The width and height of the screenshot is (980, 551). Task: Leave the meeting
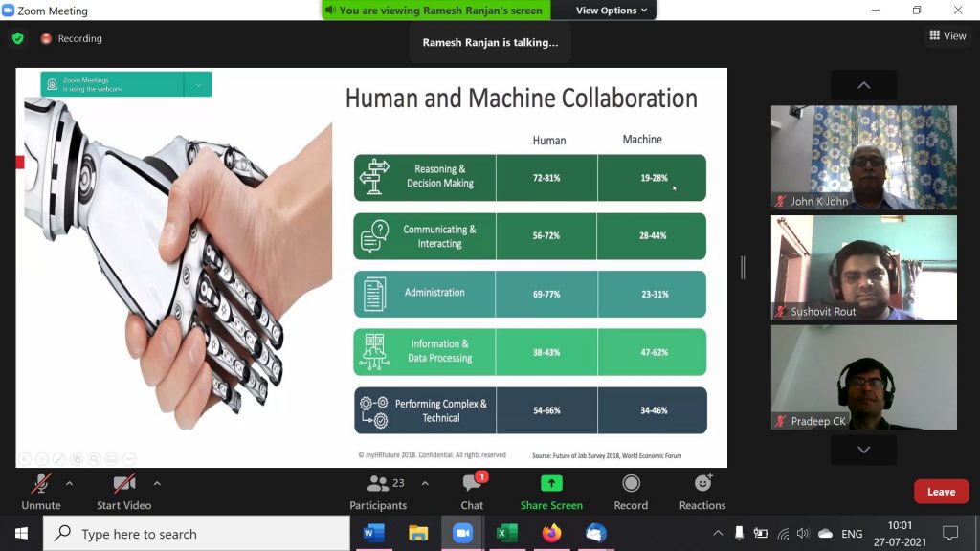coord(941,492)
